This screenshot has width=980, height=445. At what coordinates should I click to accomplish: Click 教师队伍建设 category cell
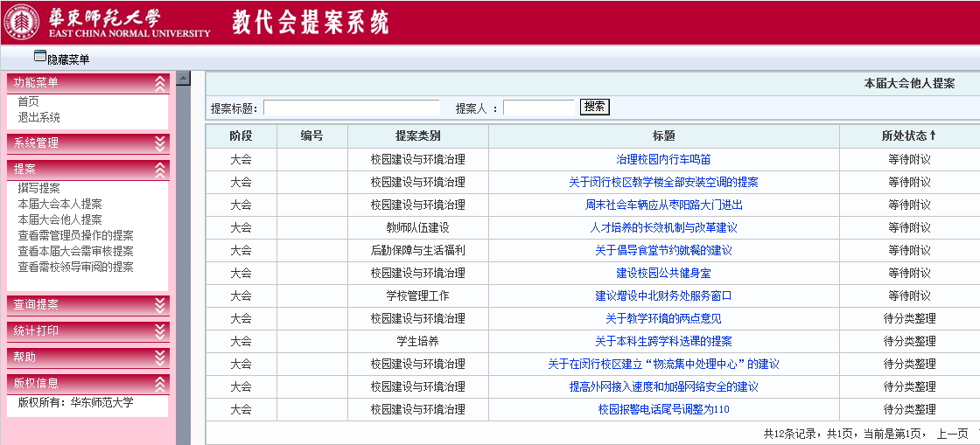(417, 228)
